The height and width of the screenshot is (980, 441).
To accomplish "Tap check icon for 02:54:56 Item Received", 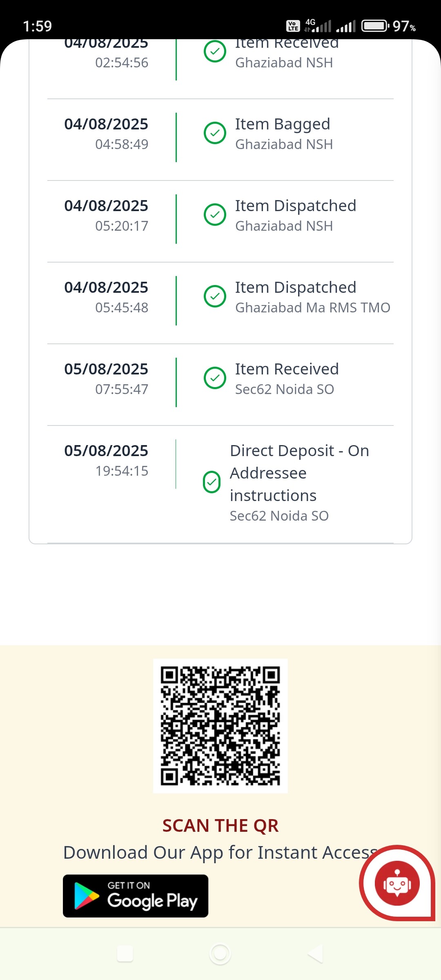I will pos(215,51).
